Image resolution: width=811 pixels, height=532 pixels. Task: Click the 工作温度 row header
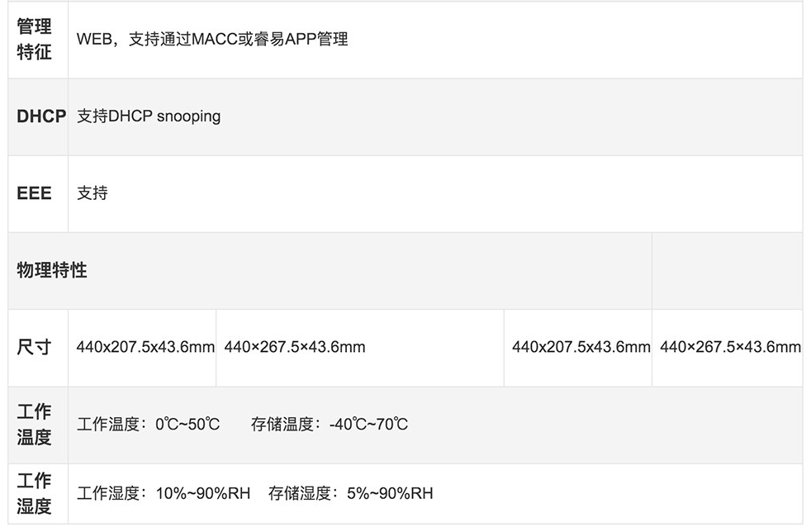[38, 425]
